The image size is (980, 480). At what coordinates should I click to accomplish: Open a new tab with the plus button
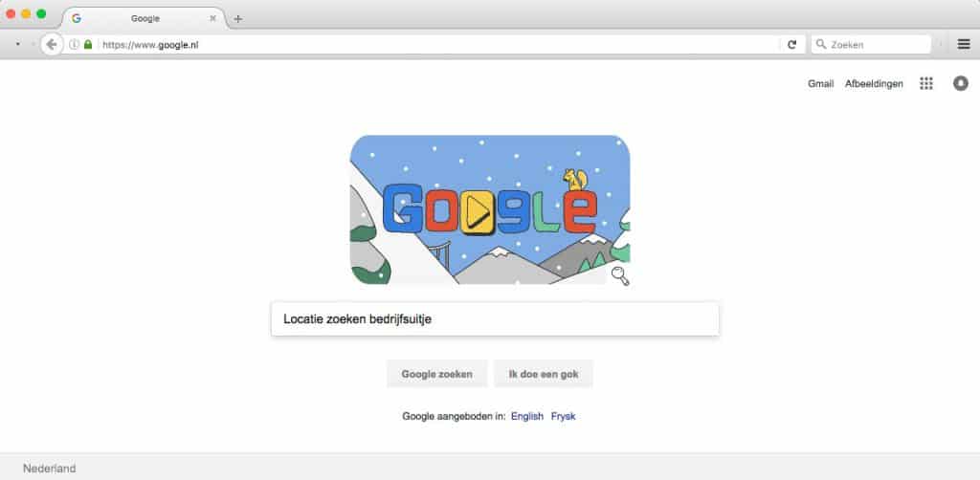[x=237, y=19]
